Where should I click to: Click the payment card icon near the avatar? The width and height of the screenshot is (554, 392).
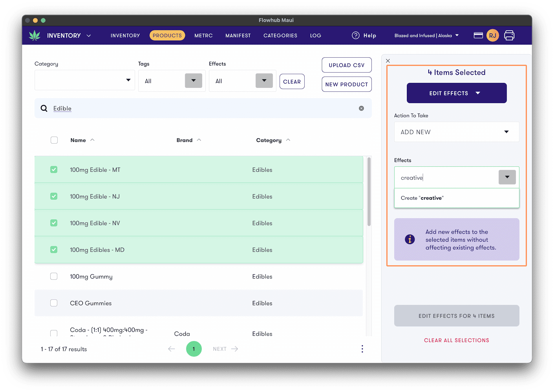point(478,35)
